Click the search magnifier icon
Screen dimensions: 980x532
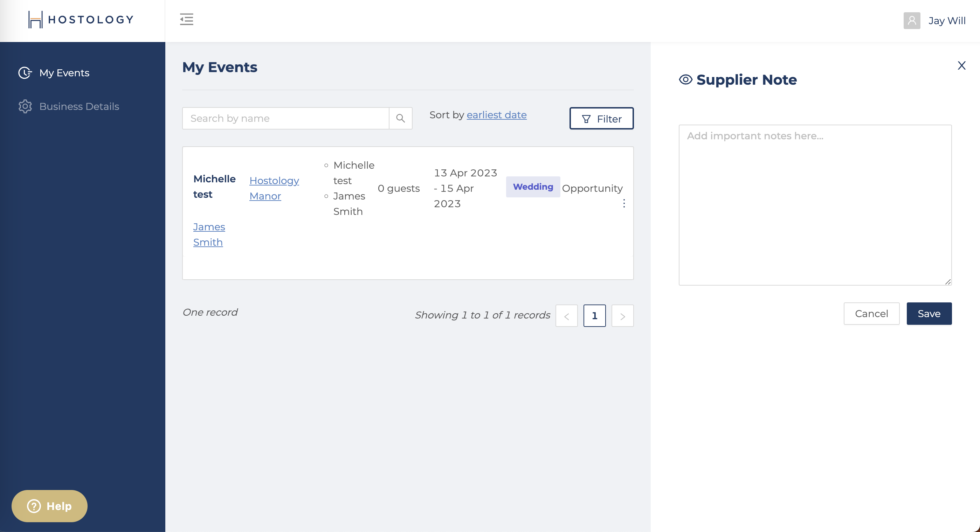[x=400, y=118]
